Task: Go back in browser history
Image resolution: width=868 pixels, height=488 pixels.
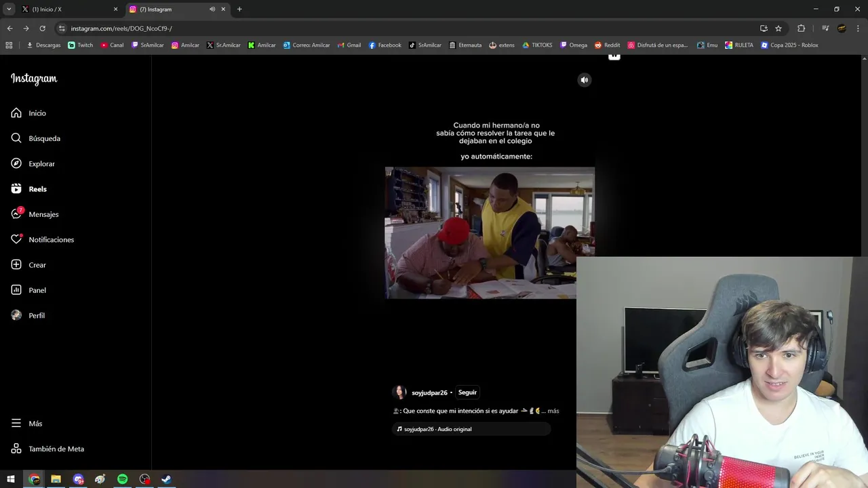Action: pyautogui.click(x=9, y=28)
